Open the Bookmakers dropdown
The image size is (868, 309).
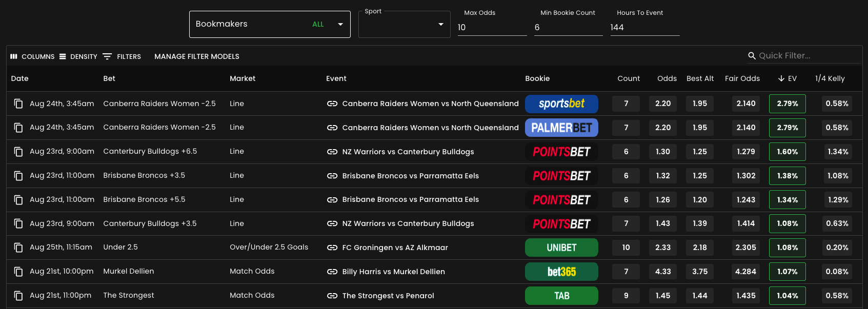pyautogui.click(x=270, y=24)
